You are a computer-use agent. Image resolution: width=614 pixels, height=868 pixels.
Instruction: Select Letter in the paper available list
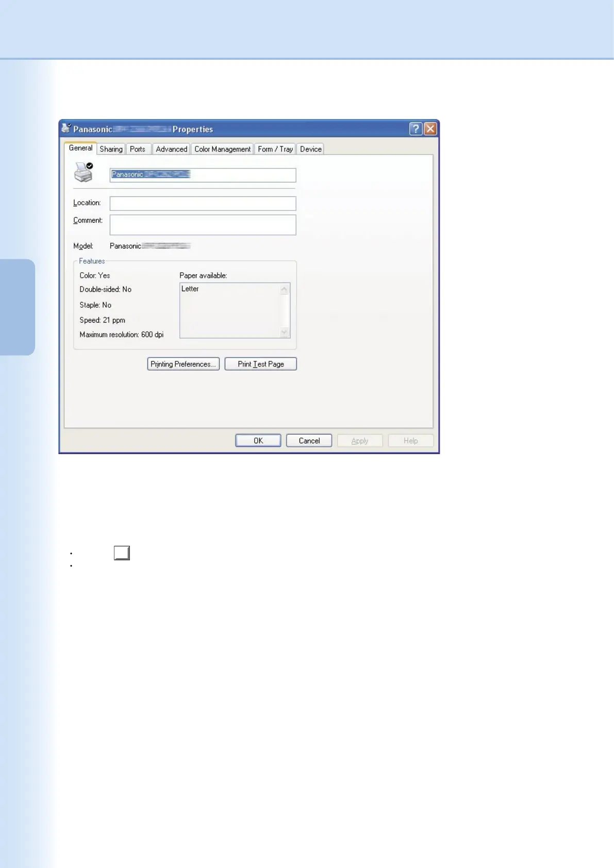pyautogui.click(x=190, y=289)
